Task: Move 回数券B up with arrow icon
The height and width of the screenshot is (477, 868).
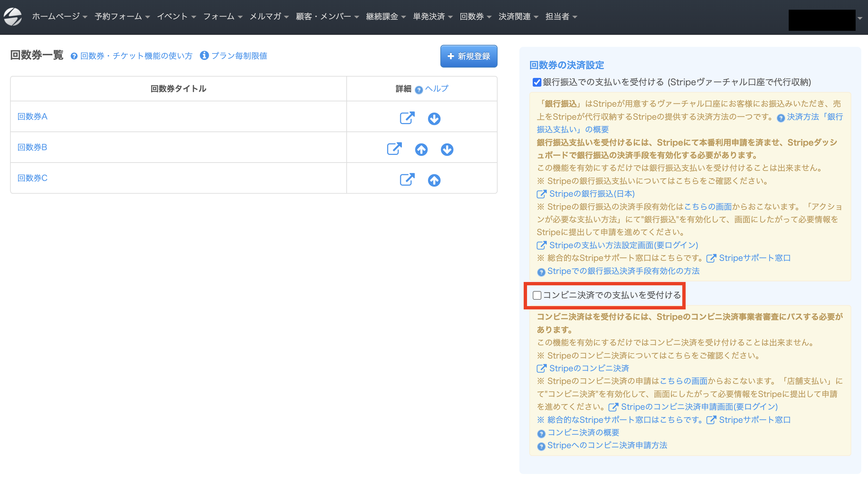Action: coord(421,150)
